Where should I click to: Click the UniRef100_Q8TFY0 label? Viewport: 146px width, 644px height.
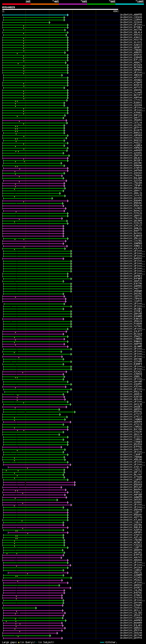click(131, 128)
